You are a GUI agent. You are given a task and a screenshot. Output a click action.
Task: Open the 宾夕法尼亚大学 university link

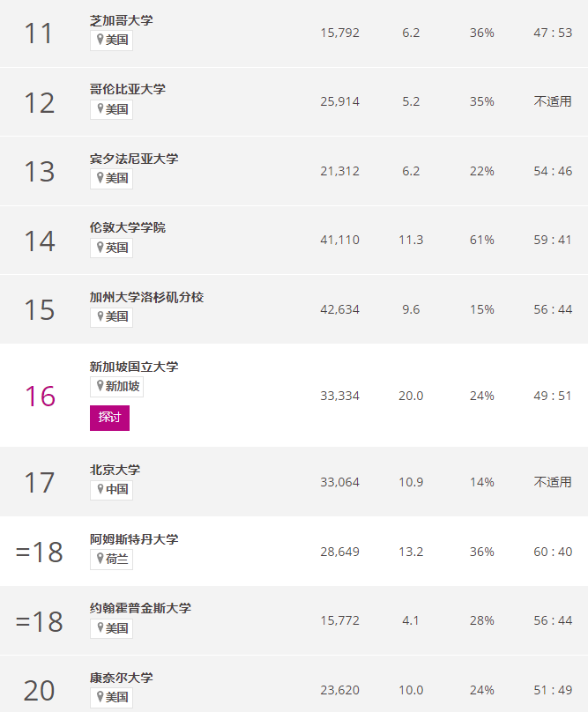[x=134, y=159]
